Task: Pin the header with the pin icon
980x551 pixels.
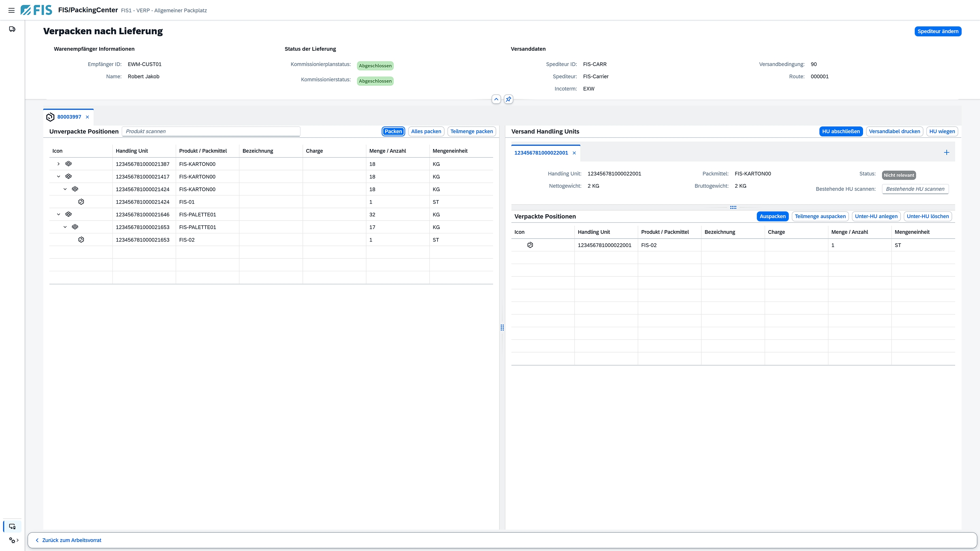Action: point(508,99)
